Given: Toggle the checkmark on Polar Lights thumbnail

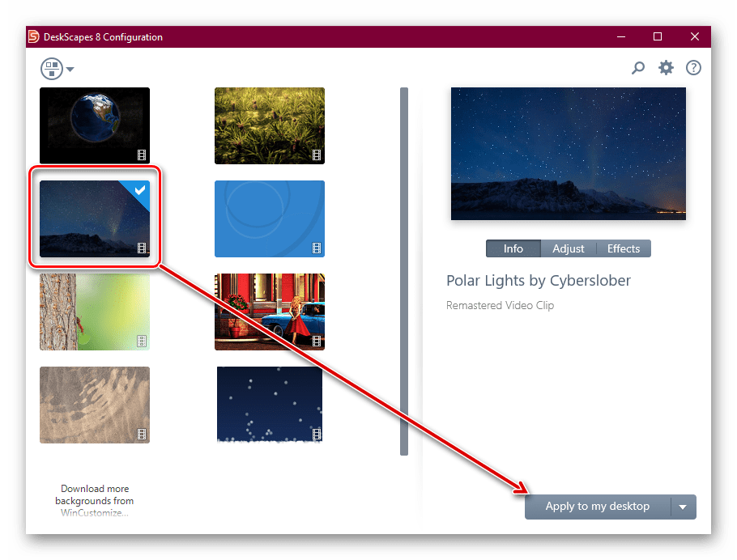Looking at the screenshot, I should 139,190.
